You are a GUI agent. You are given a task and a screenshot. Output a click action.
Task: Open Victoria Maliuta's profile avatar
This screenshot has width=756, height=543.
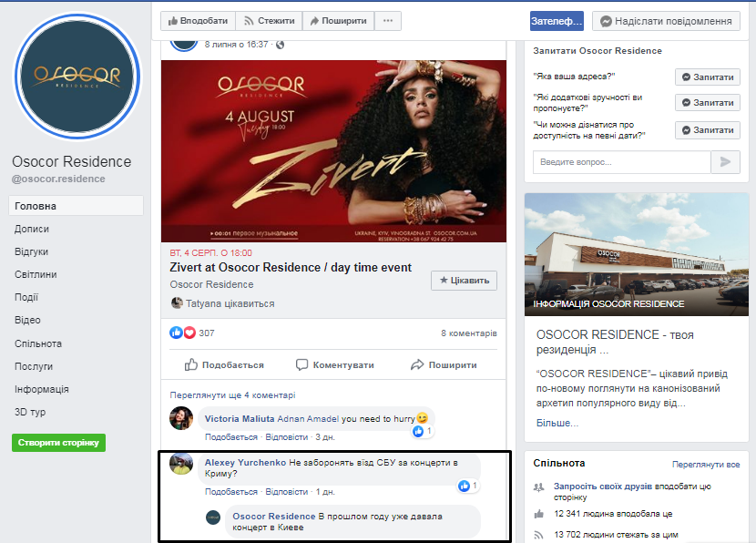[182, 419]
